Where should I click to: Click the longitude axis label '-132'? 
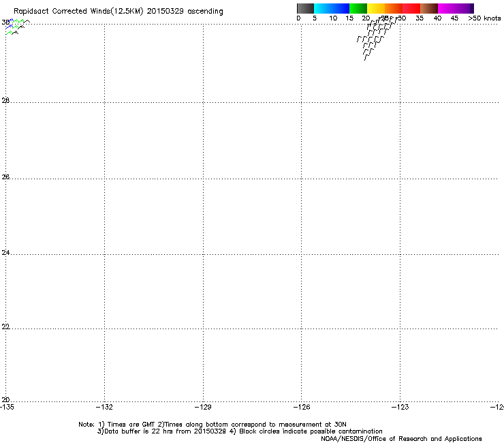pos(104,407)
